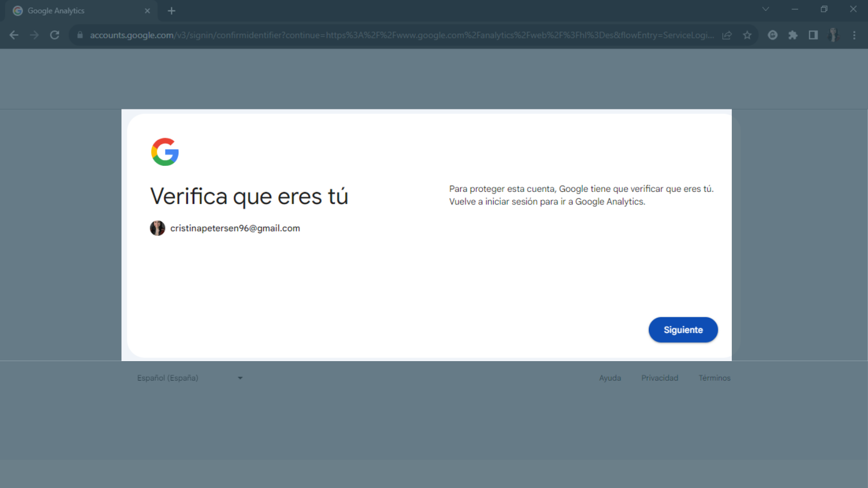The image size is (868, 488).
Task: Open the Español (España) language dropdown
Action: point(190,378)
